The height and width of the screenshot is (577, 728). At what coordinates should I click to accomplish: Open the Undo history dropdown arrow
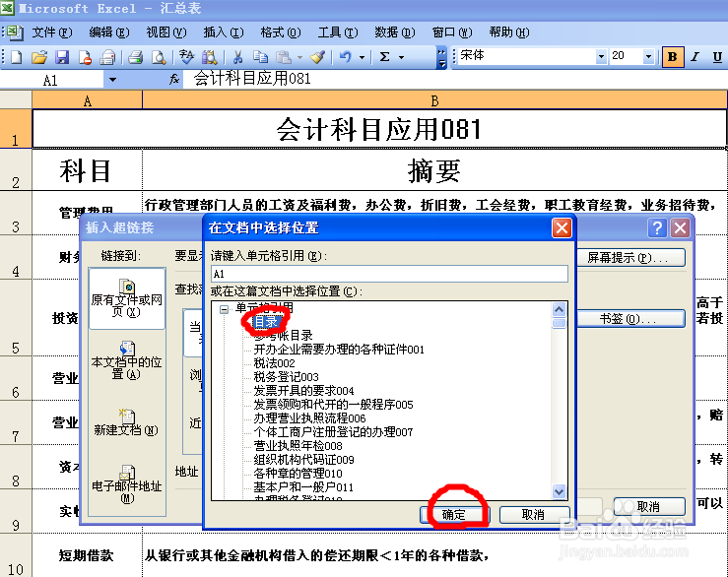(x=362, y=57)
